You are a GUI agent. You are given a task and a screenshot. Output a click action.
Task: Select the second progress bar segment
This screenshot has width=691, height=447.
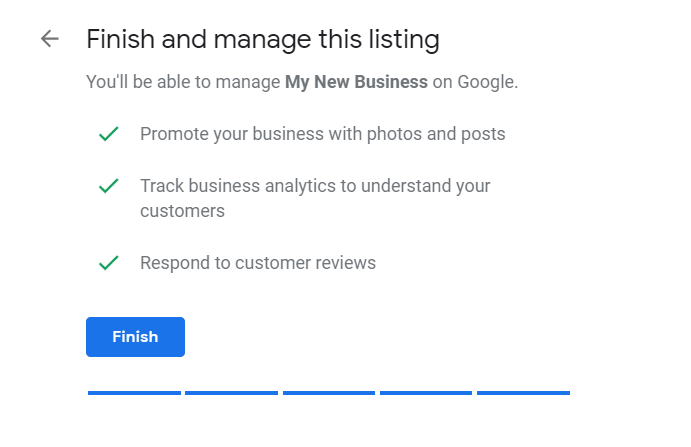pyautogui.click(x=231, y=393)
